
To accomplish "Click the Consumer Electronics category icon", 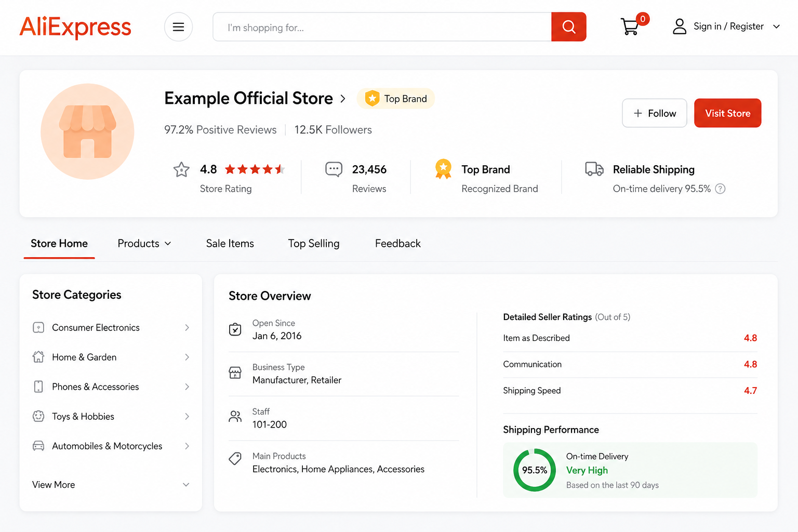I will [38, 327].
